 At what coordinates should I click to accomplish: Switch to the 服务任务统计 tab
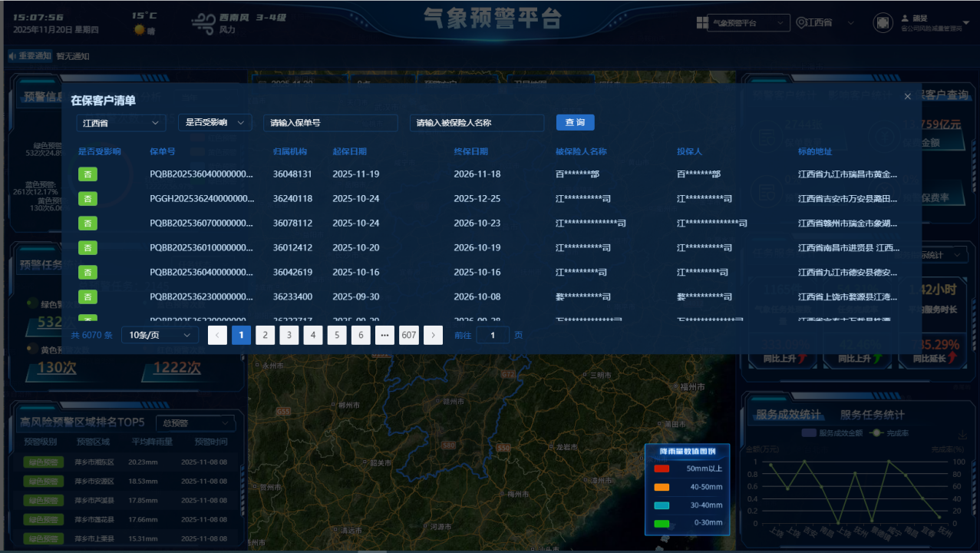coord(872,415)
